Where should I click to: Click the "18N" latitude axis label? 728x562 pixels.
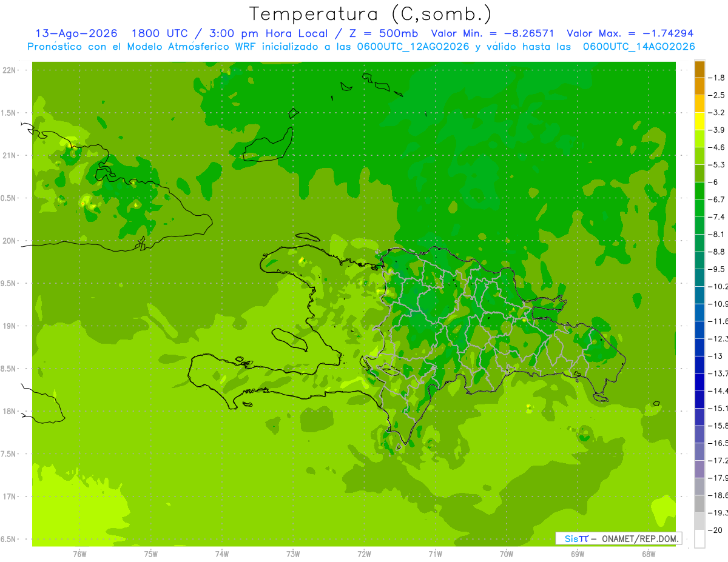tap(10, 412)
